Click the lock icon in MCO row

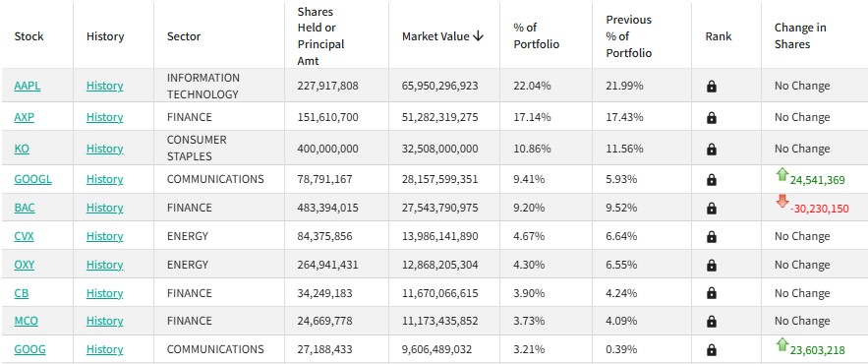pos(712,322)
